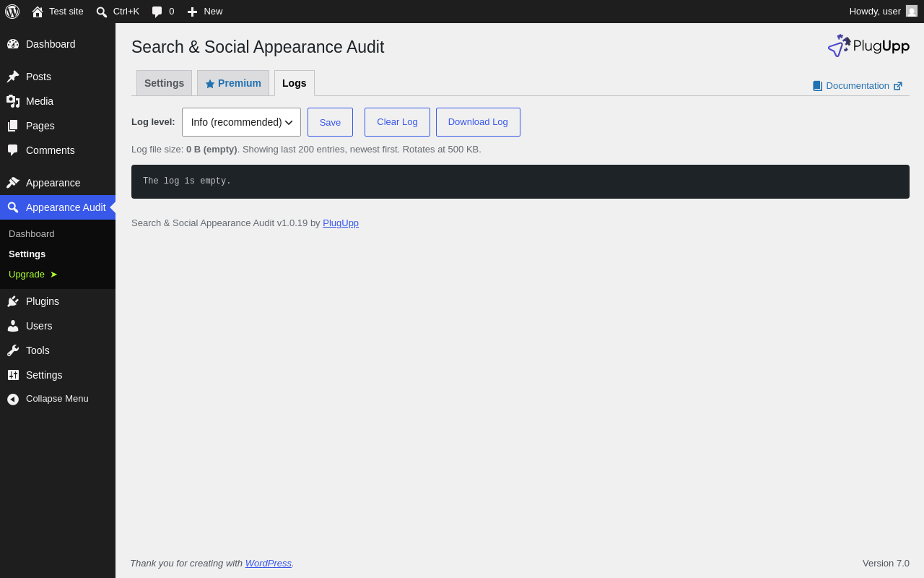Select the Logs tab

coord(295,83)
